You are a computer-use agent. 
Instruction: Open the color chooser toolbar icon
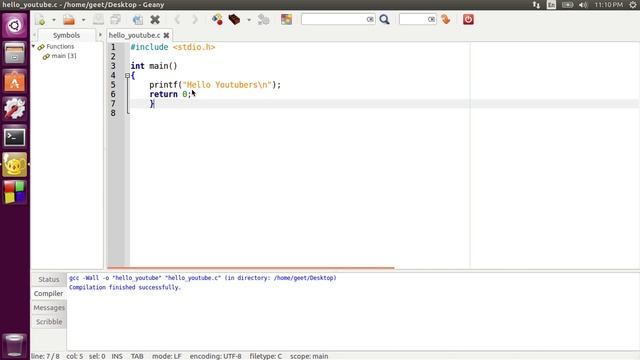287,20
